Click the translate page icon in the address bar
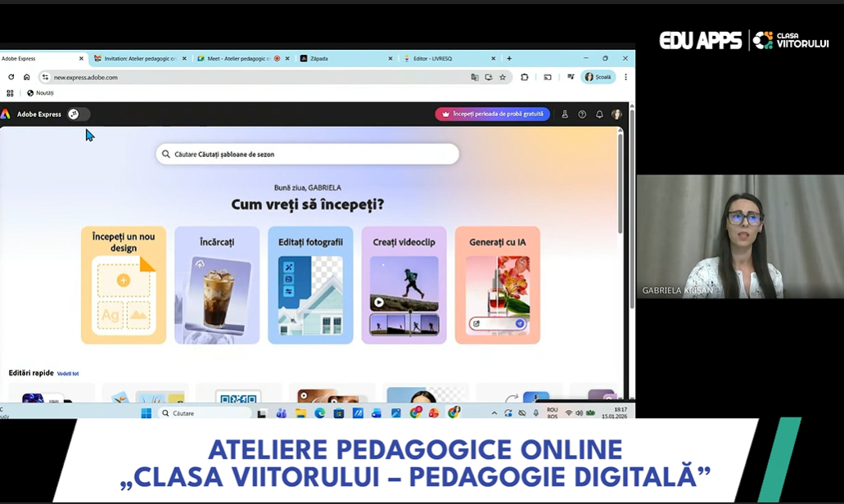This screenshot has height=504, width=844. (474, 77)
